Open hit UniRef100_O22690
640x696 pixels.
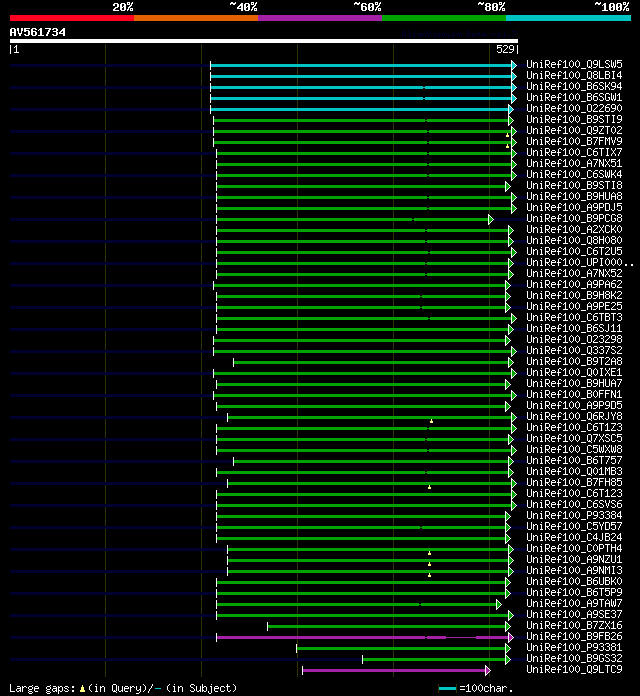click(x=574, y=108)
